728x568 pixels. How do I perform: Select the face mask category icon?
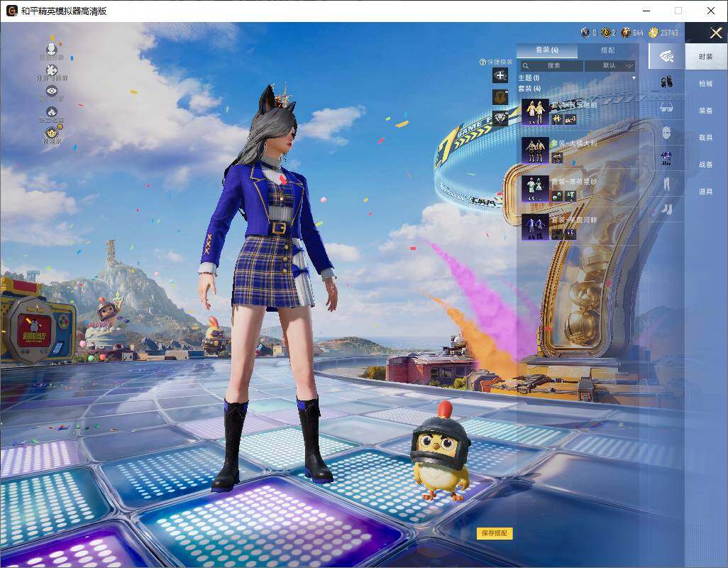tap(667, 133)
